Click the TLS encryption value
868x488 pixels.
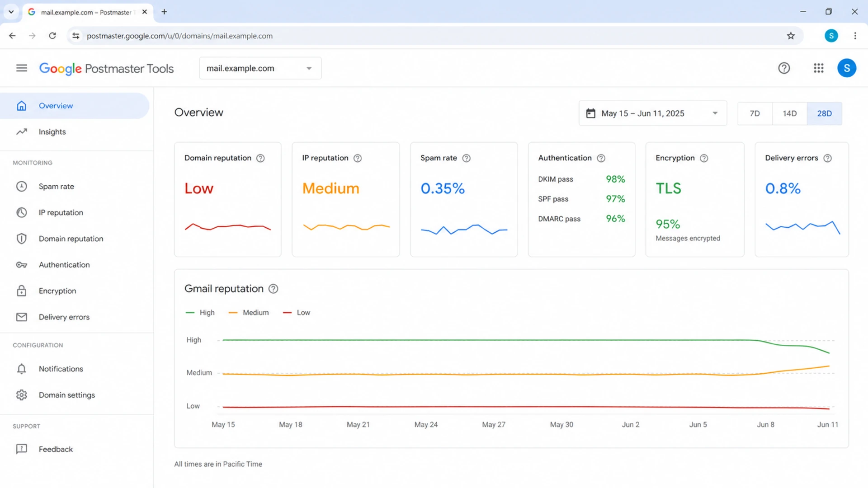[669, 188]
